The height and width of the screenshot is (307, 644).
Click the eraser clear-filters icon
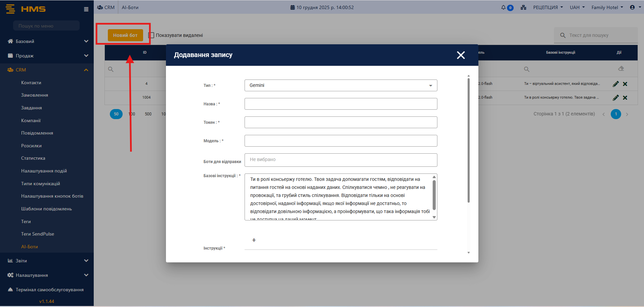click(621, 68)
